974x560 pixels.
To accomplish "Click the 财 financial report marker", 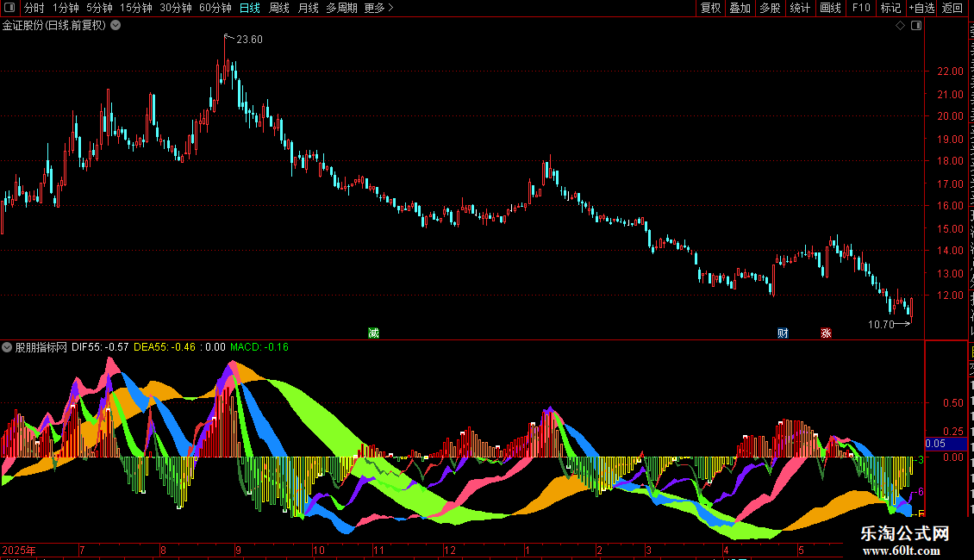I will point(783,333).
